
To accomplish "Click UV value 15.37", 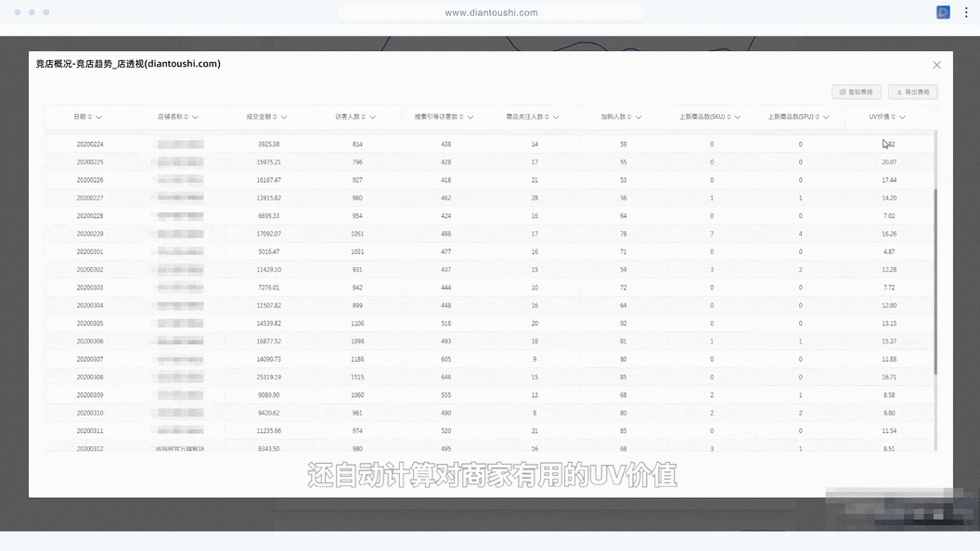I will pos(889,341).
